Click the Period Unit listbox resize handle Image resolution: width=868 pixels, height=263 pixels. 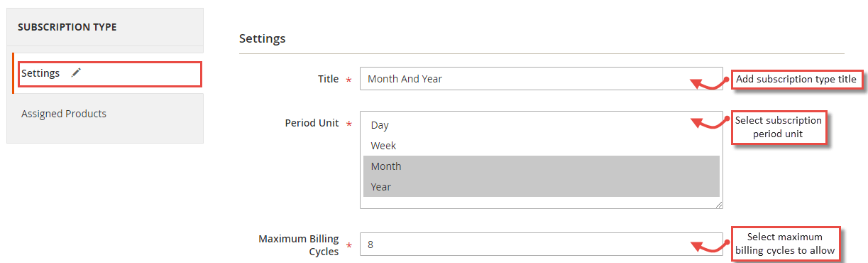[719, 204]
